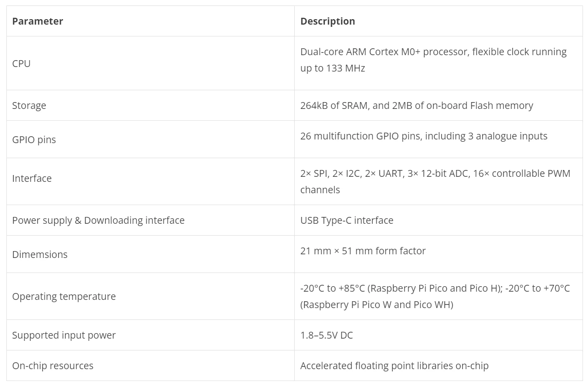Select the On-chip resources parameter cell
This screenshot has height=386, width=588.
pyautogui.click(x=53, y=366)
